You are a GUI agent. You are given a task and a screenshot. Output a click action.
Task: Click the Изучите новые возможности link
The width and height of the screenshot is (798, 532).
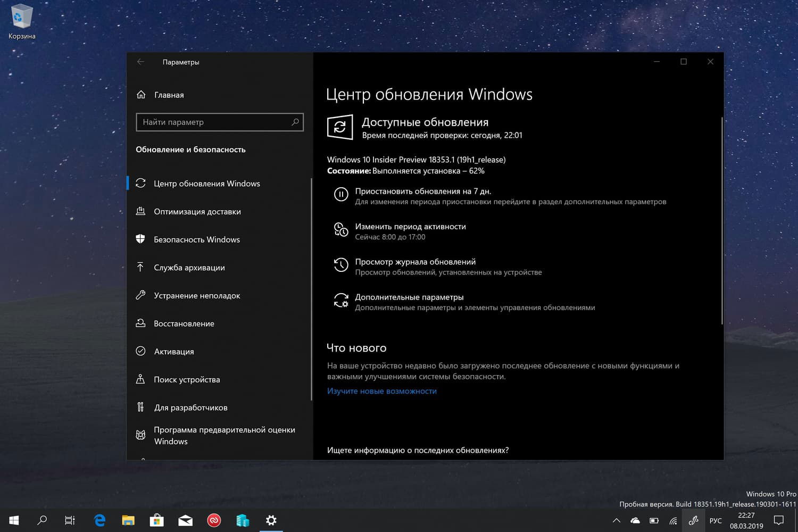click(x=381, y=390)
